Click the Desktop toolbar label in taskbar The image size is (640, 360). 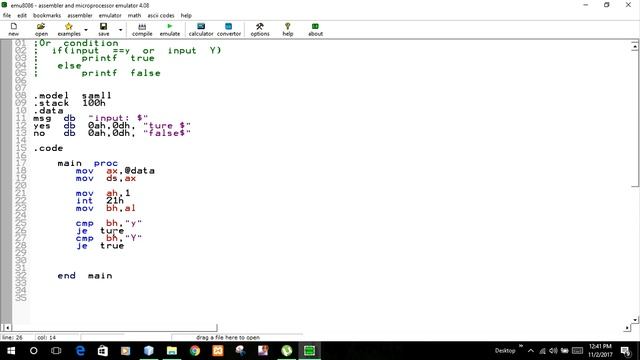(x=505, y=351)
